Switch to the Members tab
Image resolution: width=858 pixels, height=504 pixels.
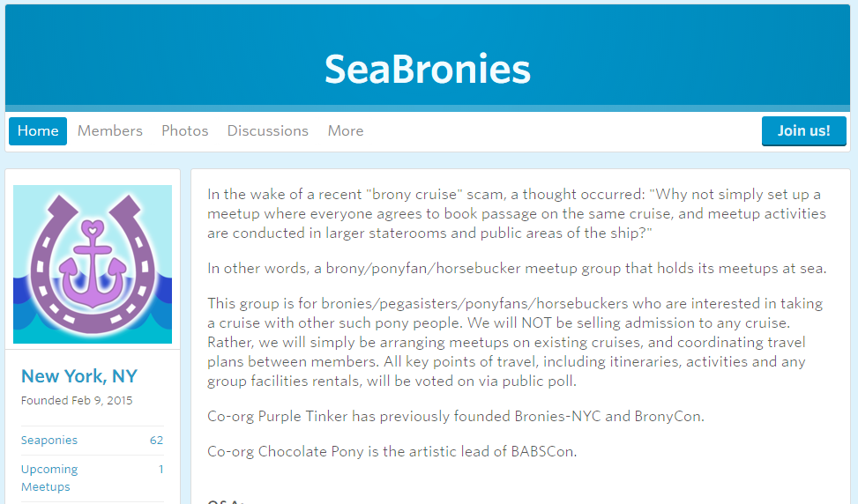(109, 130)
